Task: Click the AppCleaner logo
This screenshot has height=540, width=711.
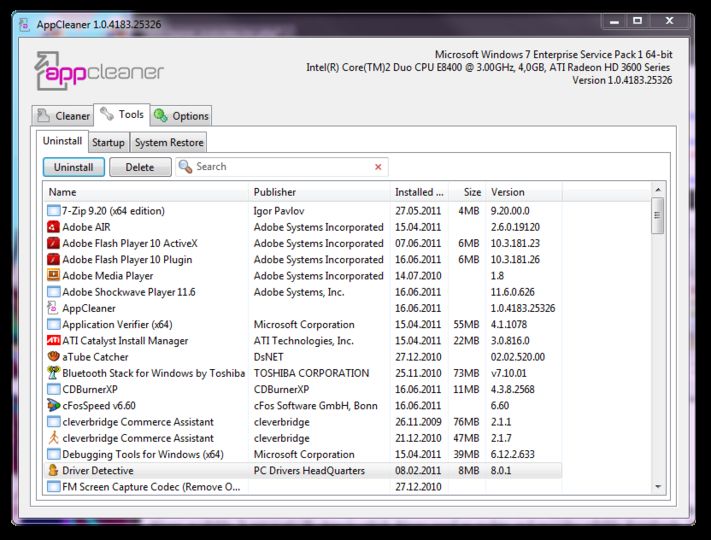Action: (99, 71)
